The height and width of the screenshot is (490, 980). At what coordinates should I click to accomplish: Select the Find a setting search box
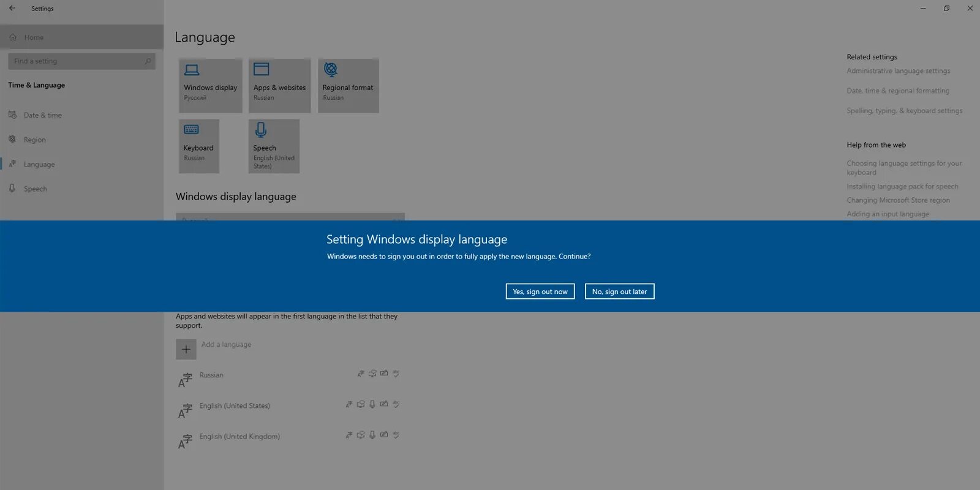tap(81, 61)
